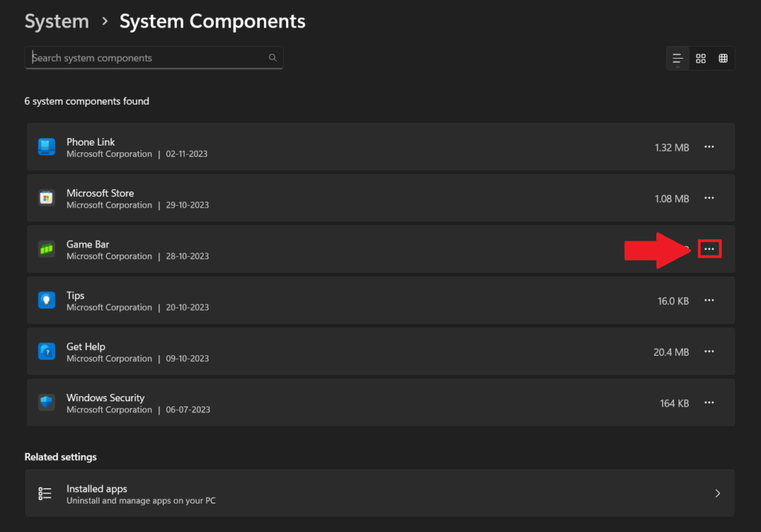This screenshot has width=761, height=532.
Task: Click the Game Bar app icon
Action: coord(46,250)
